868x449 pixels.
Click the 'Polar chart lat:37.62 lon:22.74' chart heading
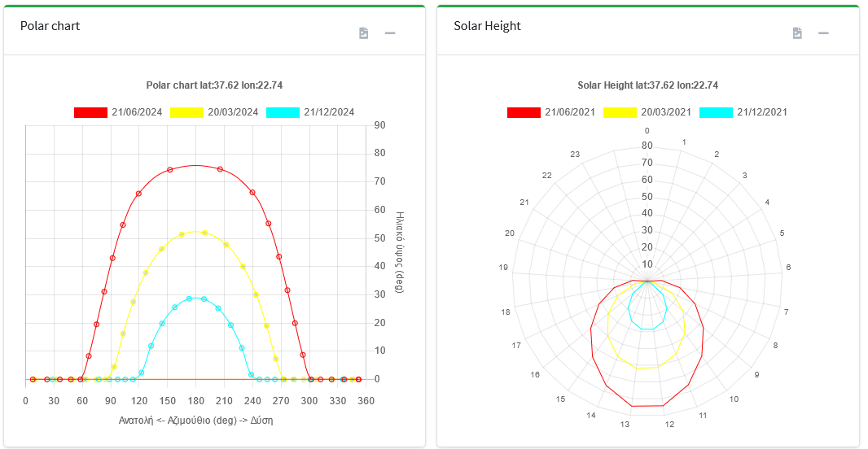pyautogui.click(x=214, y=85)
